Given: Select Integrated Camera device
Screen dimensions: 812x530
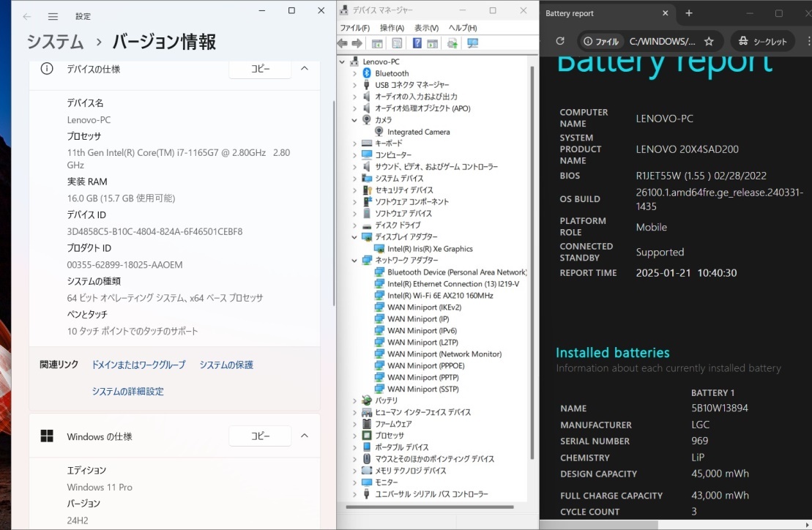Looking at the screenshot, I should [x=418, y=132].
